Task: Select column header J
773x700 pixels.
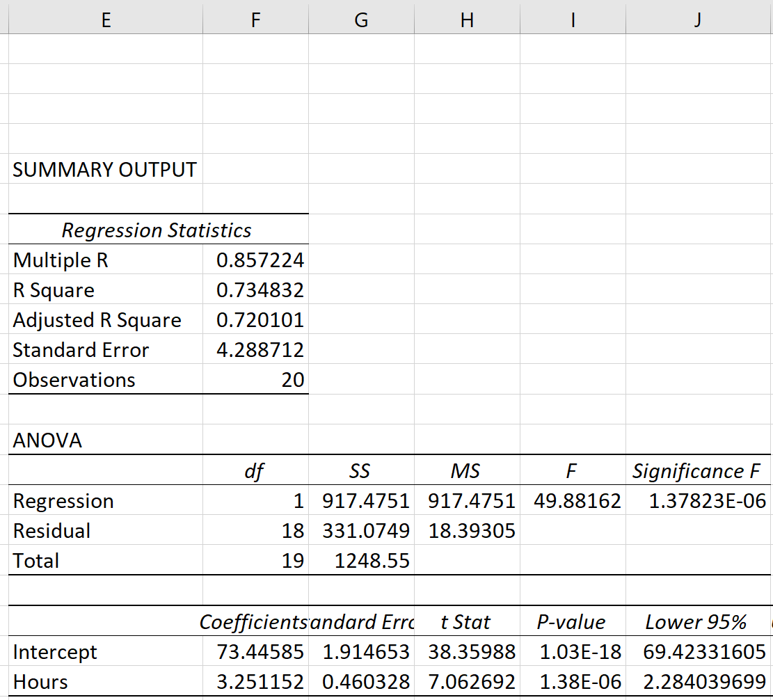Action: pyautogui.click(x=696, y=19)
